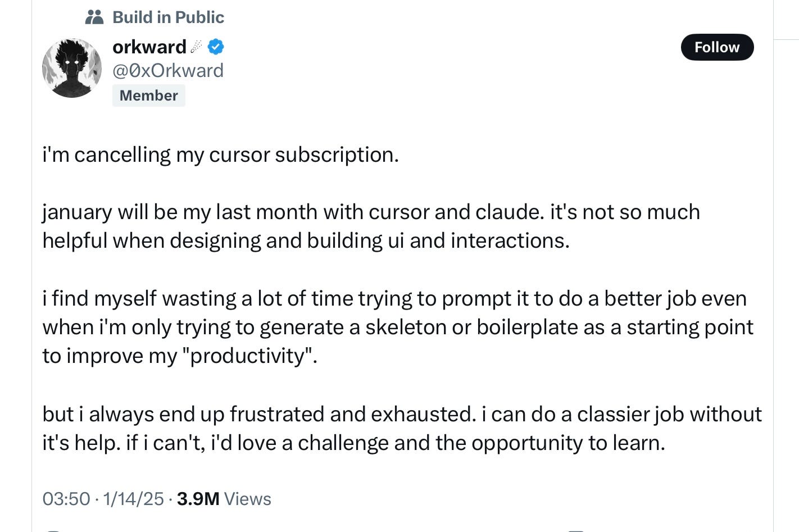Click the phrase "opportunity to learn"
Image resolution: width=799 pixels, height=532 pixels.
pyautogui.click(x=568, y=443)
